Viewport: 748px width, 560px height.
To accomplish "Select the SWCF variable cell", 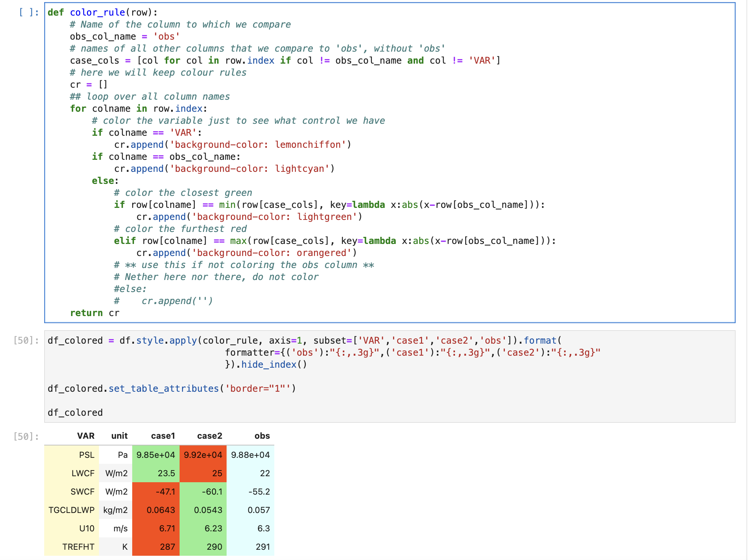I will [x=72, y=491].
